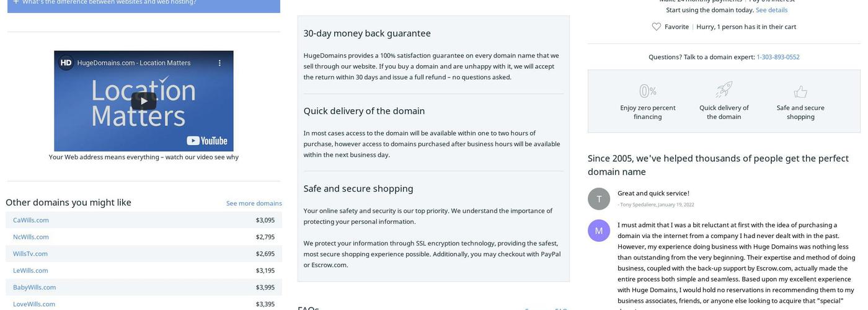868x310 pixels.
Task: Open the NcWills.com domain listing
Action: 31,237
